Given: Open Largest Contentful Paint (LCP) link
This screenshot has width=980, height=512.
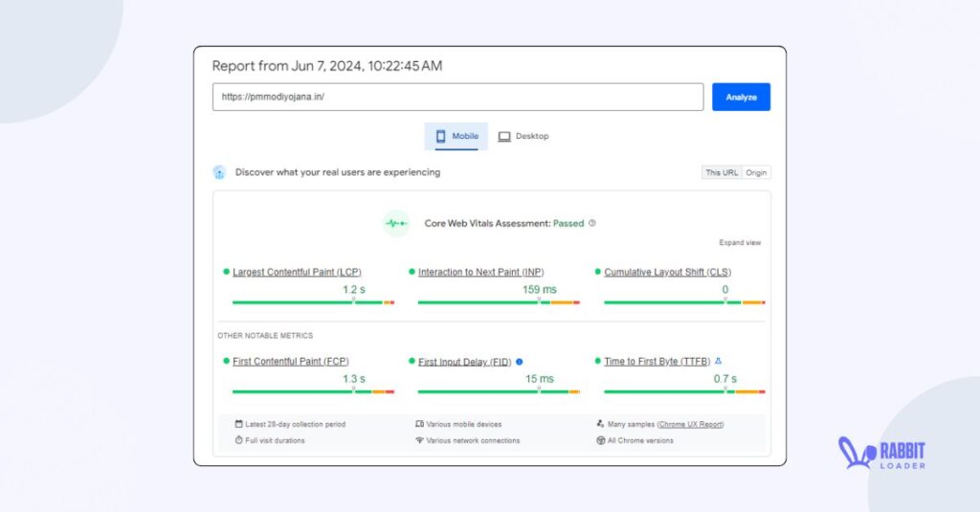Looking at the screenshot, I should [x=297, y=272].
